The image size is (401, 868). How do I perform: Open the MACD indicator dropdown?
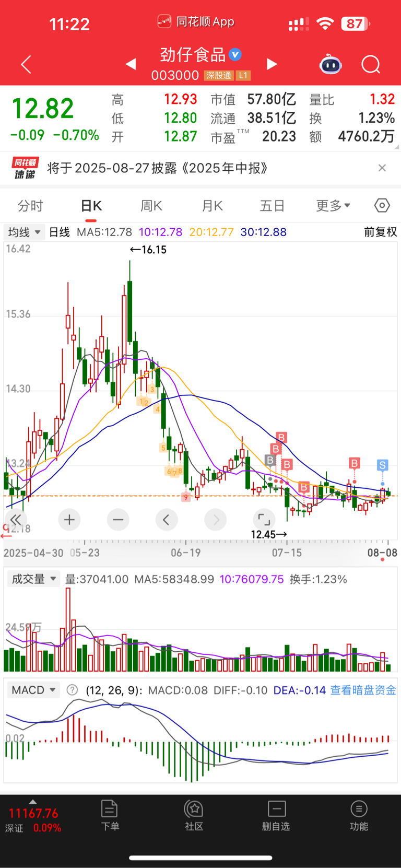[33, 690]
